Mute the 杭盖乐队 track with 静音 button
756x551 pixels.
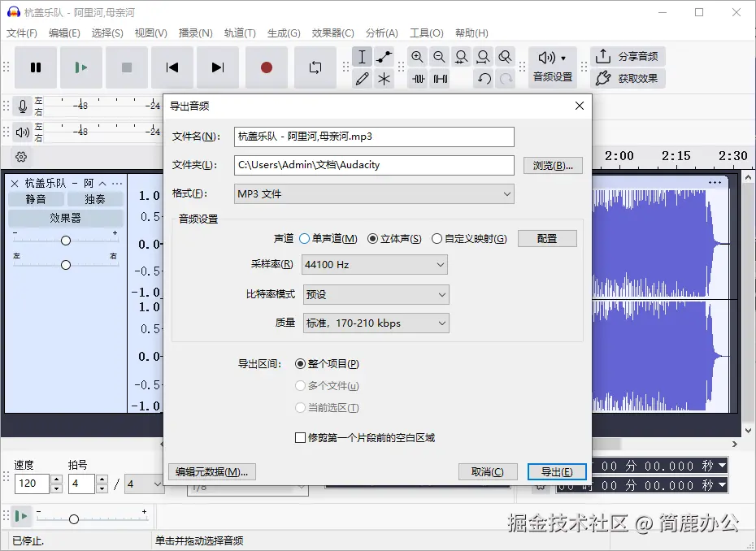[36, 197]
